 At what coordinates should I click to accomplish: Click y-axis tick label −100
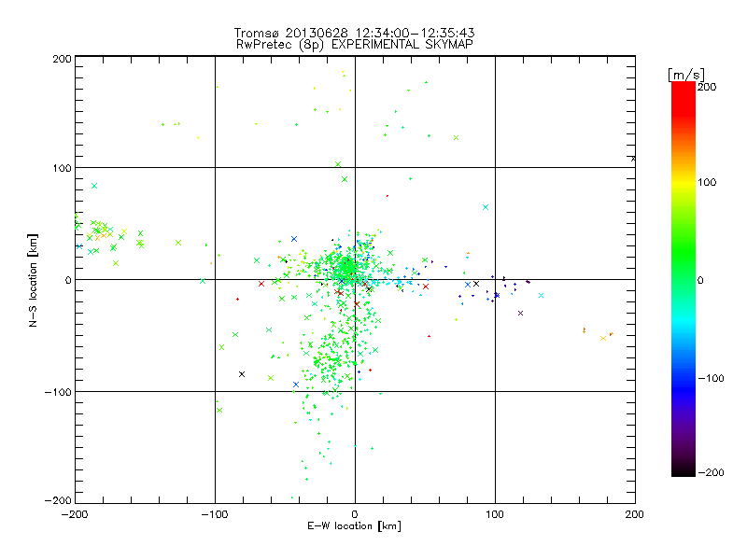point(58,392)
